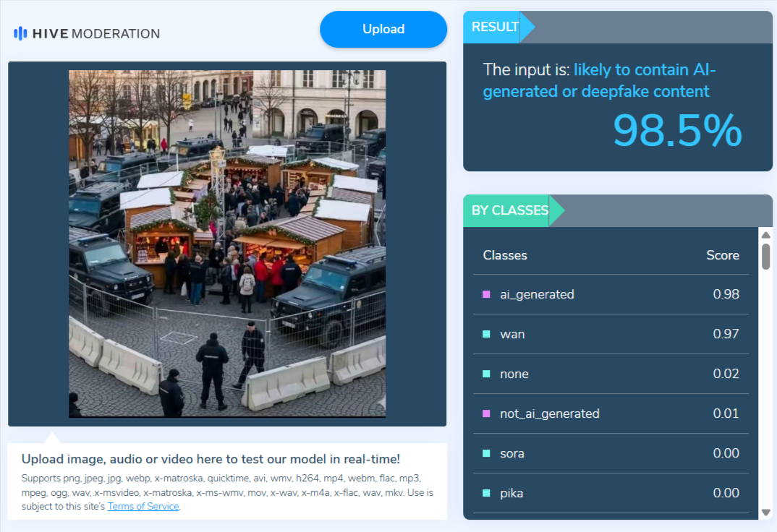Click the classes list scrollbar thumb
This screenshot has width=777, height=532.
[765, 257]
